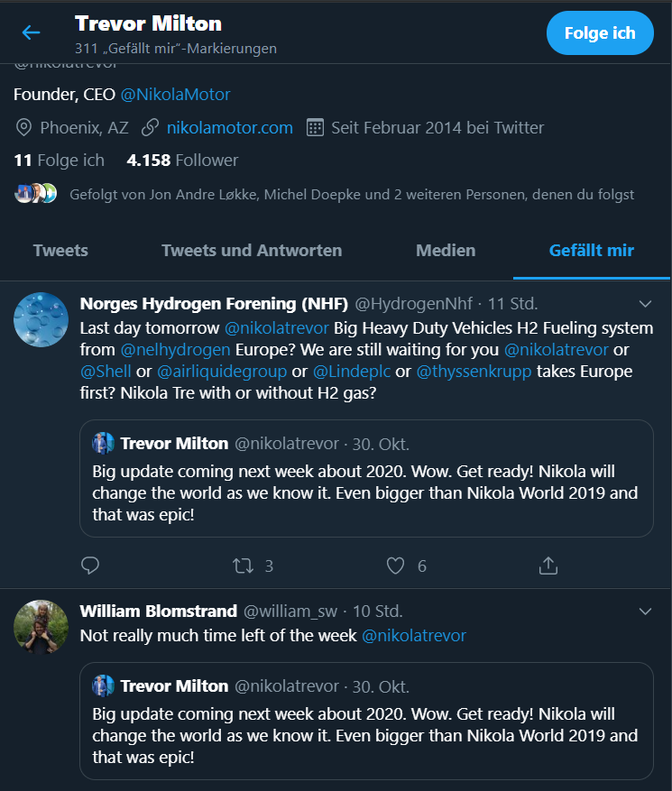Open Norges Hydrogen Forening profile avatar

(x=41, y=319)
